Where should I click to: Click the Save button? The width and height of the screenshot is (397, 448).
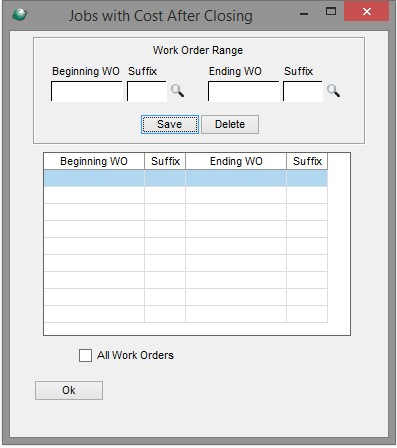coord(170,124)
